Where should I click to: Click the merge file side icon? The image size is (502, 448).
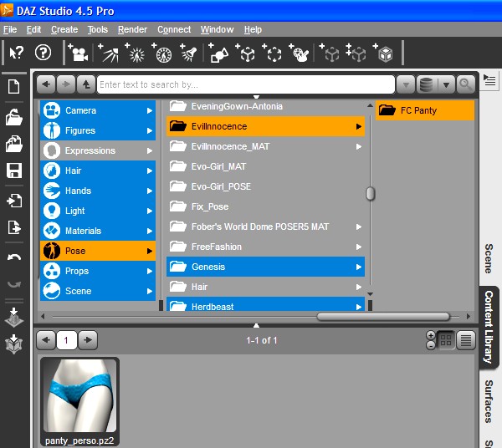point(13,144)
